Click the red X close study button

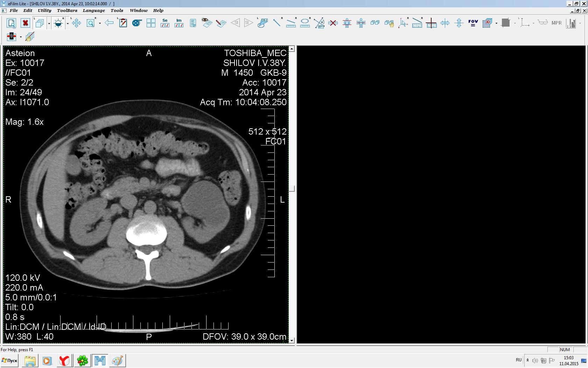(x=25, y=23)
